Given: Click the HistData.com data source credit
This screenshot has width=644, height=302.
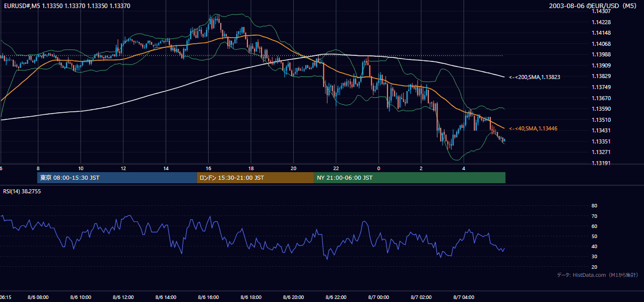Looking at the screenshot, I should pyautogui.click(x=598, y=275).
